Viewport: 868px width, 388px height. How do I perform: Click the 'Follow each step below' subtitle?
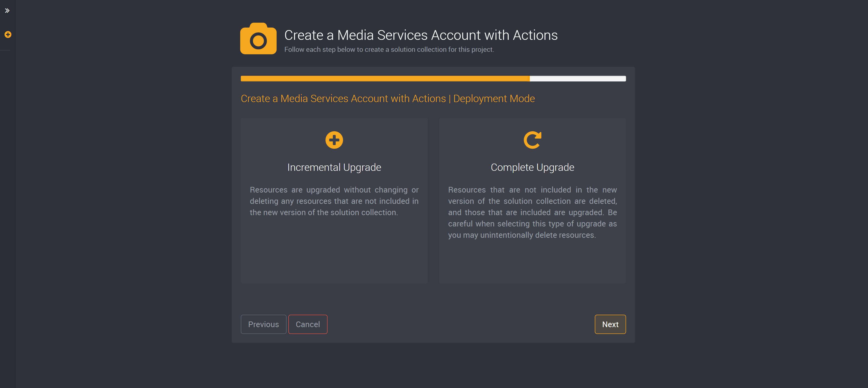coord(389,50)
